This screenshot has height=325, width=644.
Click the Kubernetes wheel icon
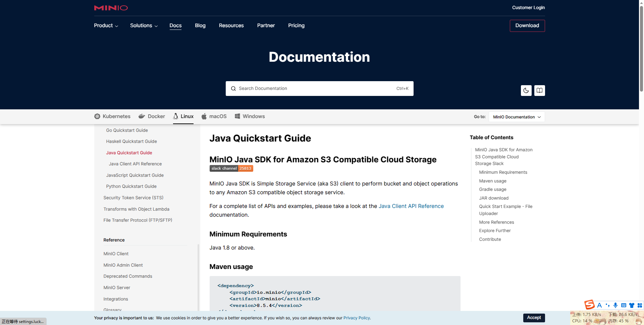click(x=97, y=116)
